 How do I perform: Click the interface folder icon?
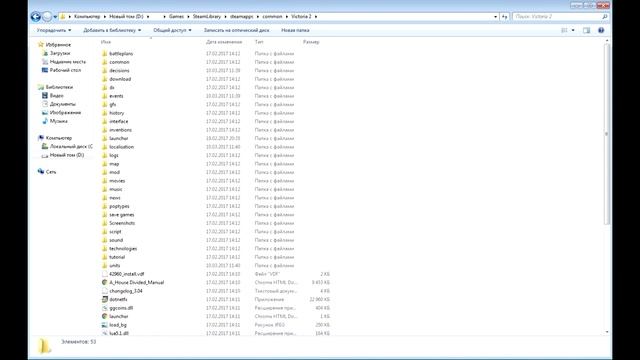coord(104,122)
